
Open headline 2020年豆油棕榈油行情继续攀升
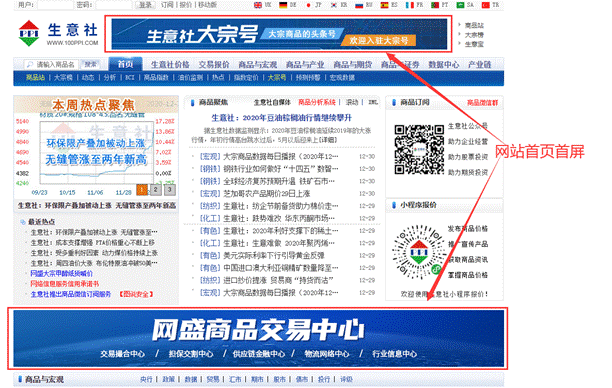(x=281, y=117)
